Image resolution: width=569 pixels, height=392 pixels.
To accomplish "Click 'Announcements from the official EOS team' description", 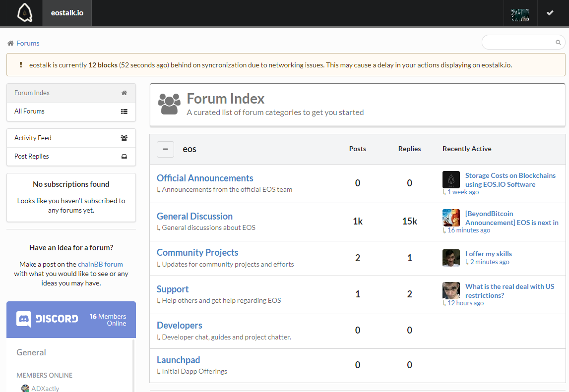I will pos(227,190).
